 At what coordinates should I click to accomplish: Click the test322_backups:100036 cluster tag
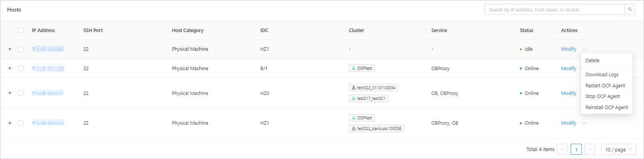pos(376,128)
